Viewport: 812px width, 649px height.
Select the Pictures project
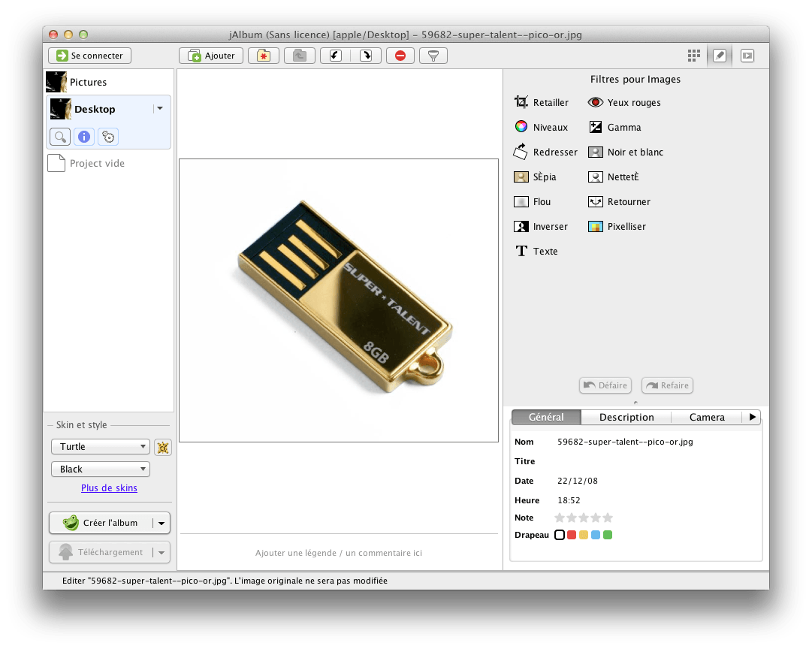coord(109,82)
